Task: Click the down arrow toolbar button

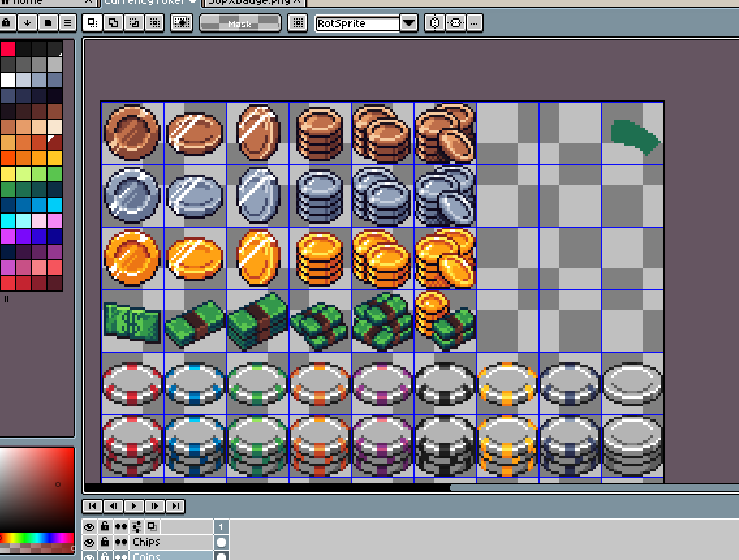Action: [x=27, y=23]
